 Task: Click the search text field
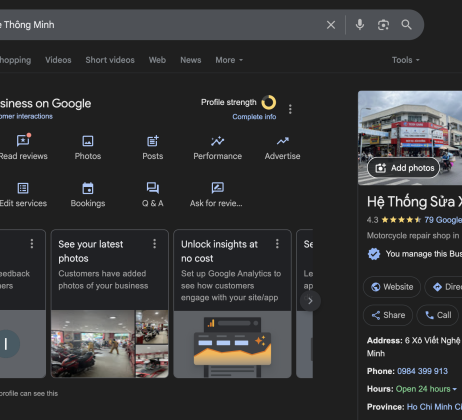pos(160,25)
